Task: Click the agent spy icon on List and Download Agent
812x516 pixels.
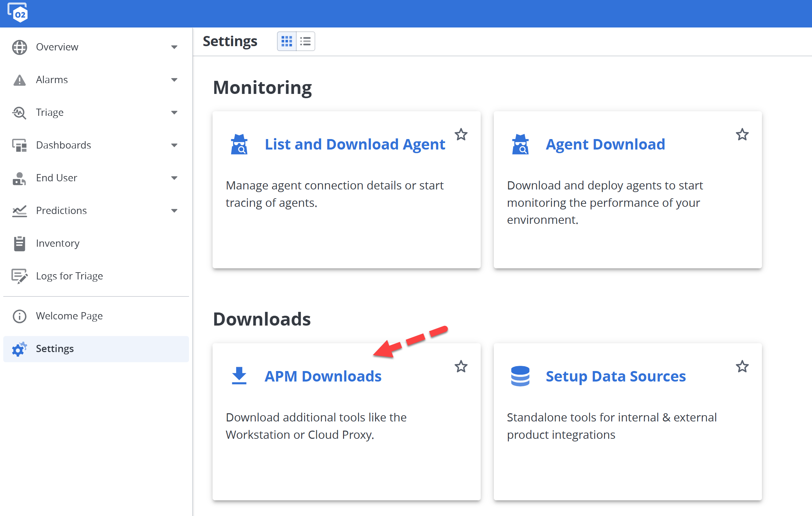Action: 239,144
